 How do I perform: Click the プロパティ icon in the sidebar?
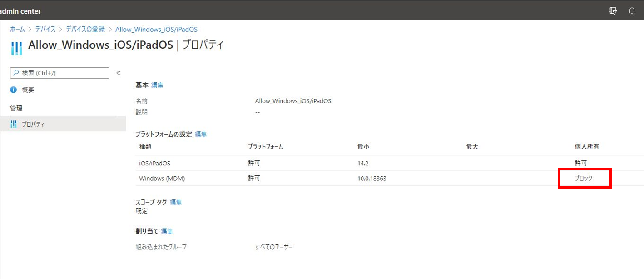click(x=13, y=124)
